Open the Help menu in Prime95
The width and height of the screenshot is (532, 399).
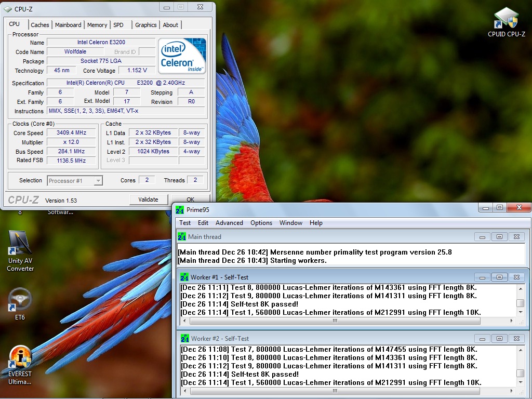pyautogui.click(x=316, y=223)
